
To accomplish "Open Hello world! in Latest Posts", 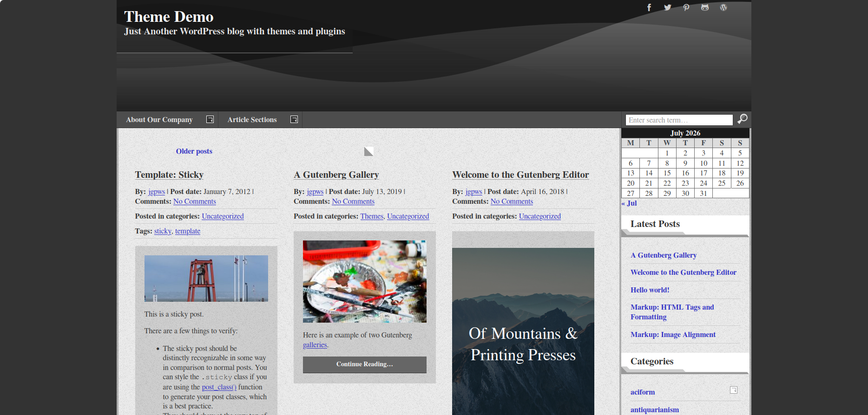I will pyautogui.click(x=650, y=290).
